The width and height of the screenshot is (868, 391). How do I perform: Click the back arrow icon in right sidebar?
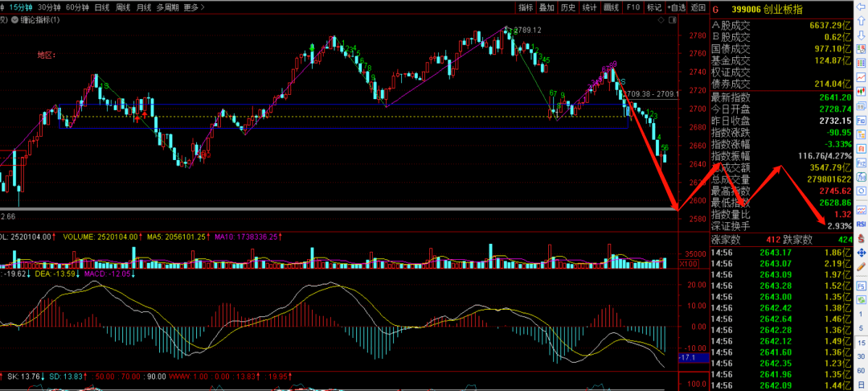(x=861, y=8)
